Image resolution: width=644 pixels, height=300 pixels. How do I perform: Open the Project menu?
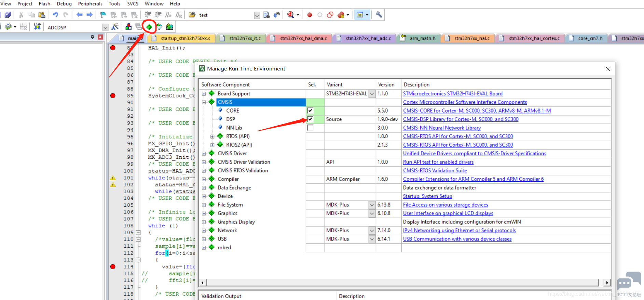pyautogui.click(x=25, y=4)
